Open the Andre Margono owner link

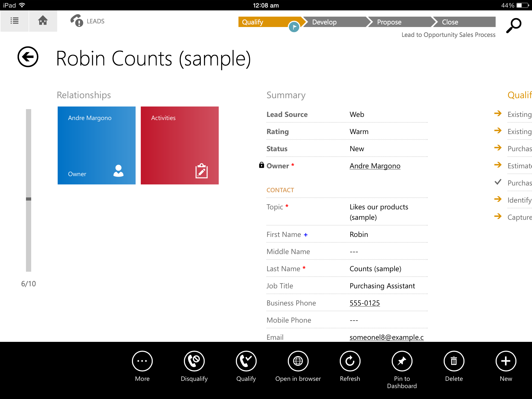[375, 166]
